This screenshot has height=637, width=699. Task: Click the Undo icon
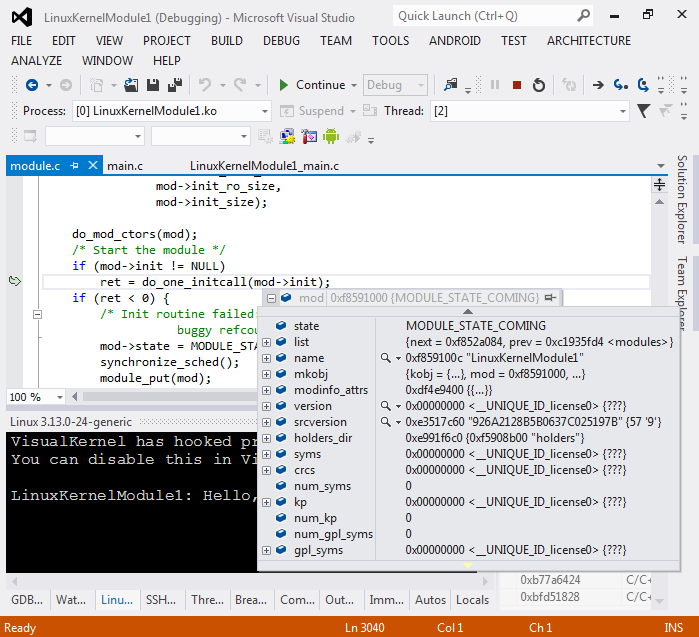[205, 85]
